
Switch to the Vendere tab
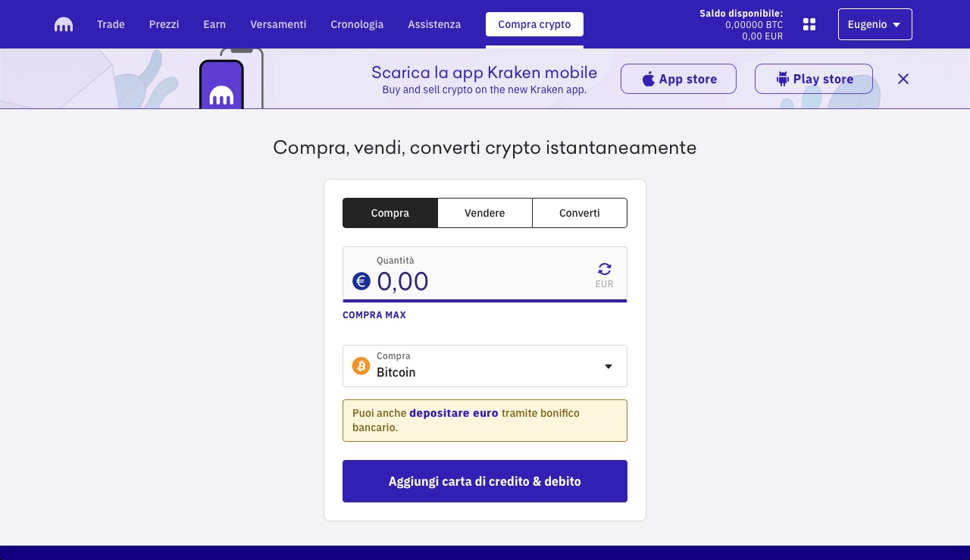click(485, 213)
